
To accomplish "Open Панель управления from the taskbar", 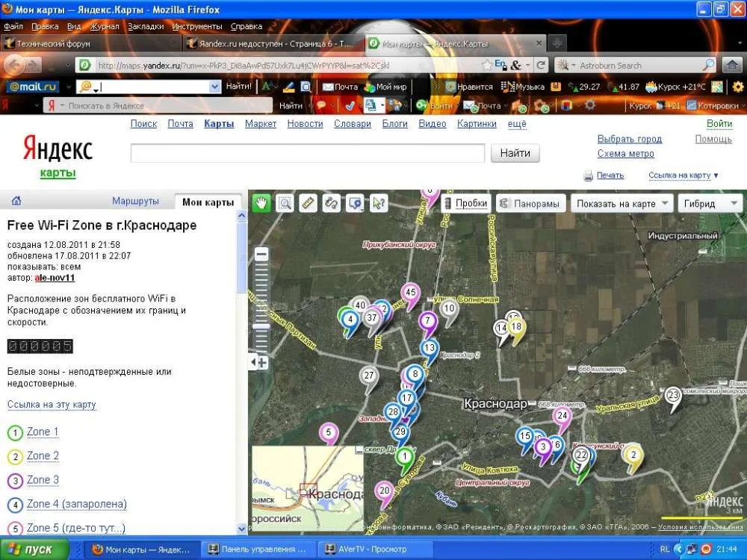I will click(x=257, y=549).
